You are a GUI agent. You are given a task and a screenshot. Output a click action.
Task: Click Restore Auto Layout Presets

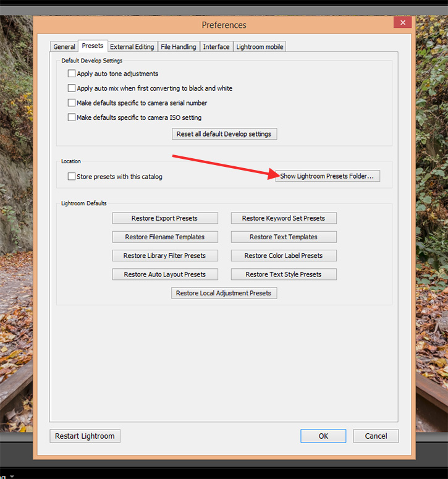coord(165,274)
